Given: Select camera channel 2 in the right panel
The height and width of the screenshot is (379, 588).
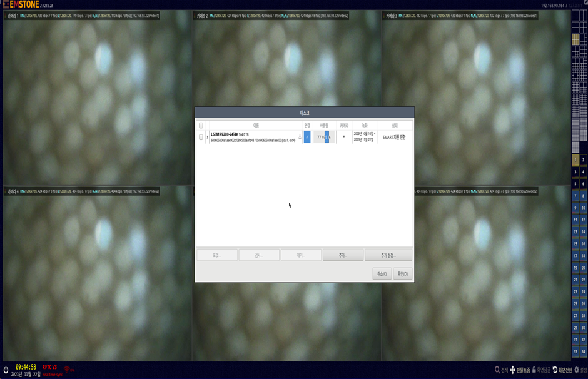Looking at the screenshot, I should (583, 160).
